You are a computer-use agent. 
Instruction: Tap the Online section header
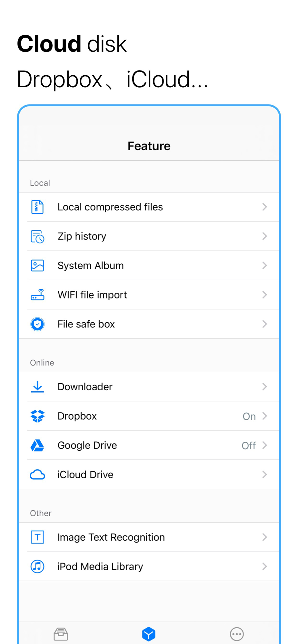click(42, 363)
